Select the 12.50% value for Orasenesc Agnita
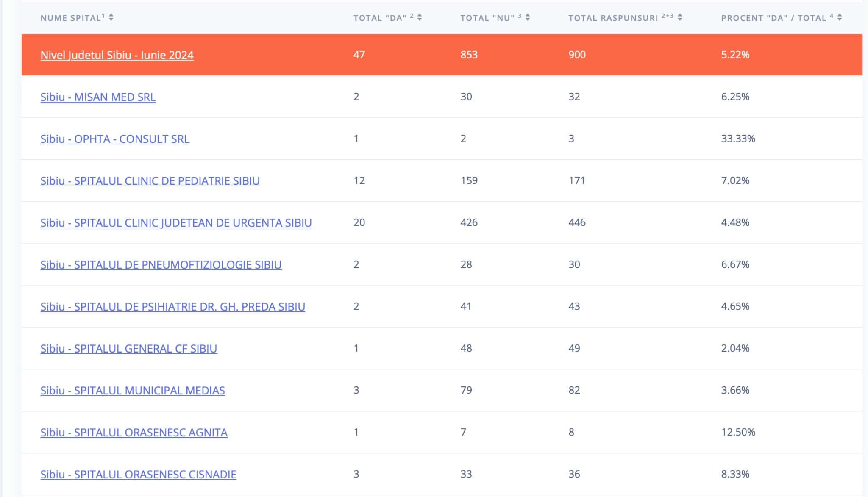Image resolution: width=868 pixels, height=497 pixels. (738, 432)
